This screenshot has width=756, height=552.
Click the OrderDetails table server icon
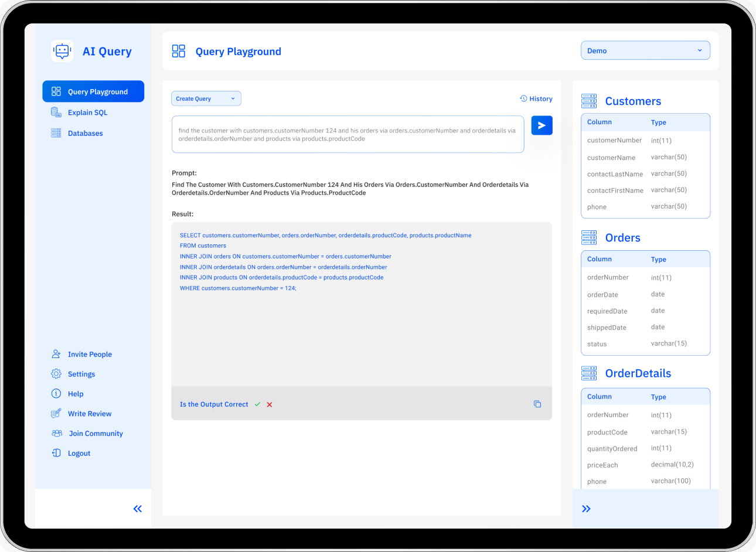(x=589, y=373)
